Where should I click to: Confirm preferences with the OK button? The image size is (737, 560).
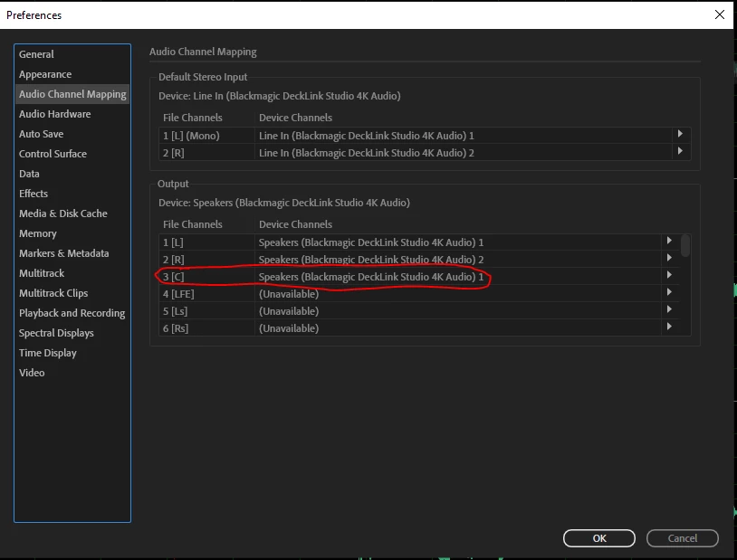coord(599,538)
